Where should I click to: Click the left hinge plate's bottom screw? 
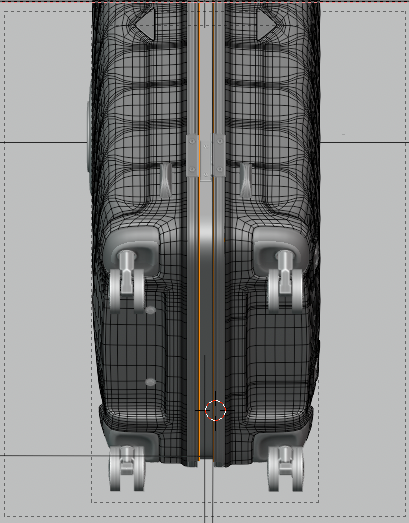coord(192,170)
